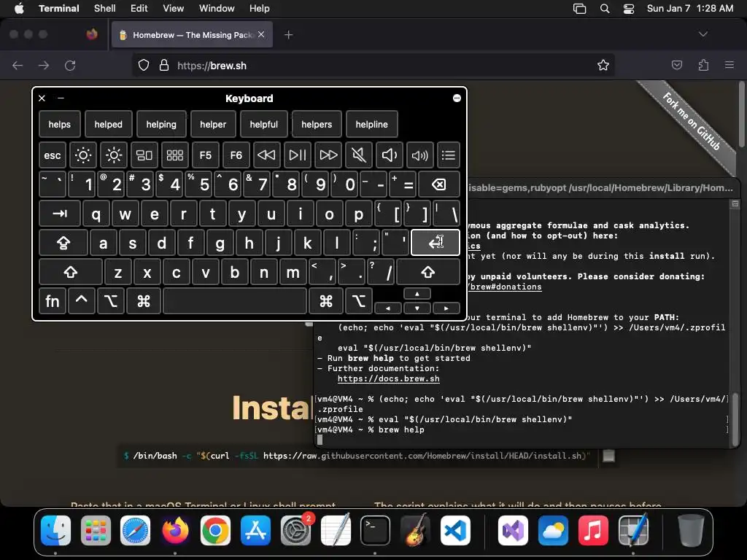
Task: Toggle the Control key
Action: (82, 301)
